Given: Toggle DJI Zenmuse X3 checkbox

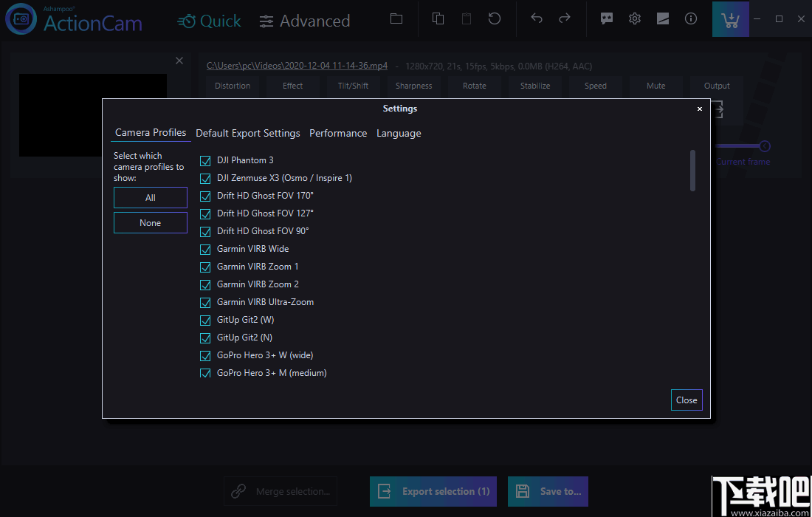Looking at the screenshot, I should pyautogui.click(x=206, y=178).
